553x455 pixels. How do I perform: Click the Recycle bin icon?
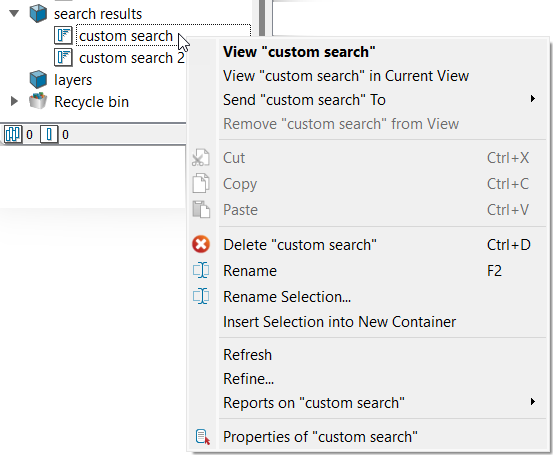tap(38, 101)
